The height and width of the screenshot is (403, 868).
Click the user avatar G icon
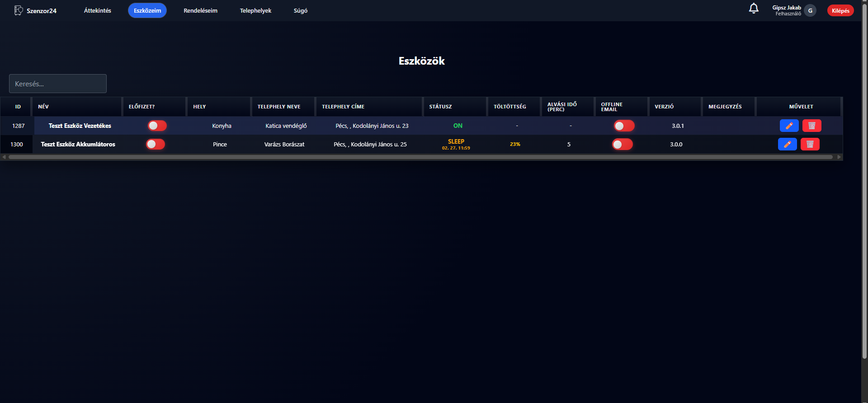click(810, 10)
